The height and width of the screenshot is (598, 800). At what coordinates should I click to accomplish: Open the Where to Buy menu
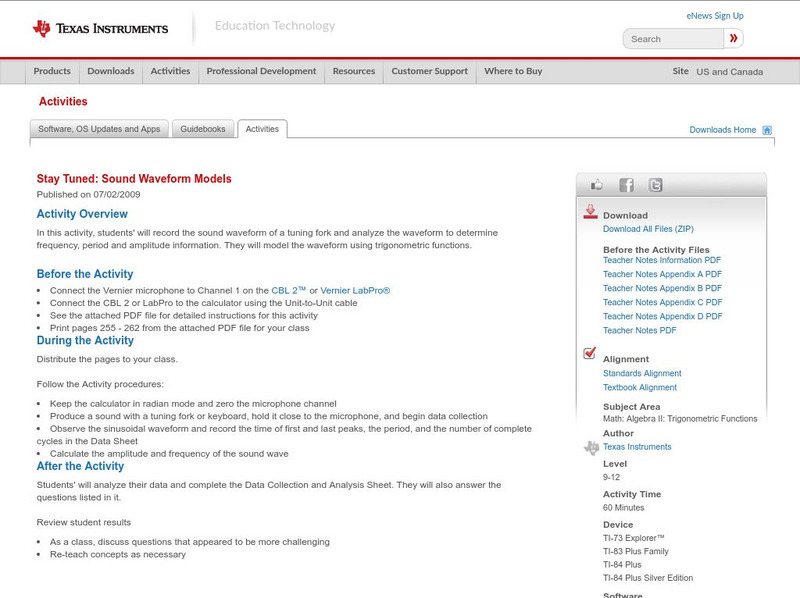coord(513,71)
